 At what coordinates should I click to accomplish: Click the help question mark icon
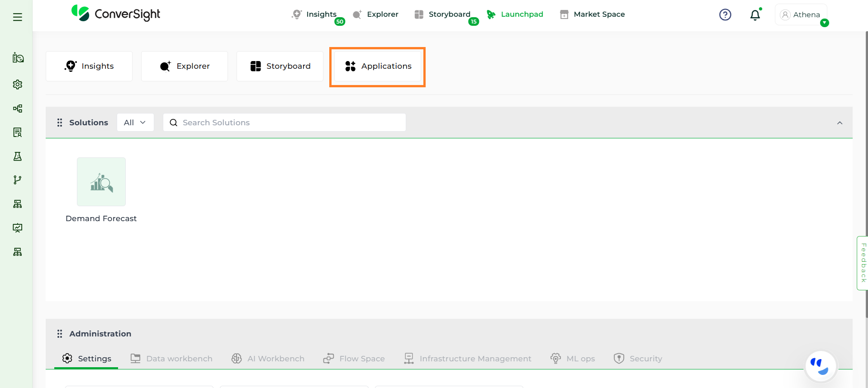(x=725, y=15)
